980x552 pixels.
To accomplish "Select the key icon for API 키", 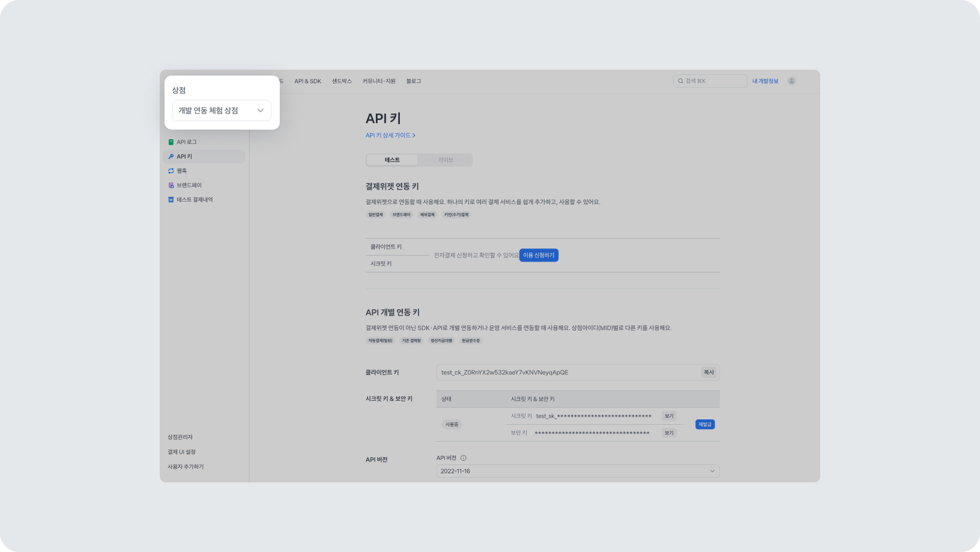I will tap(171, 157).
